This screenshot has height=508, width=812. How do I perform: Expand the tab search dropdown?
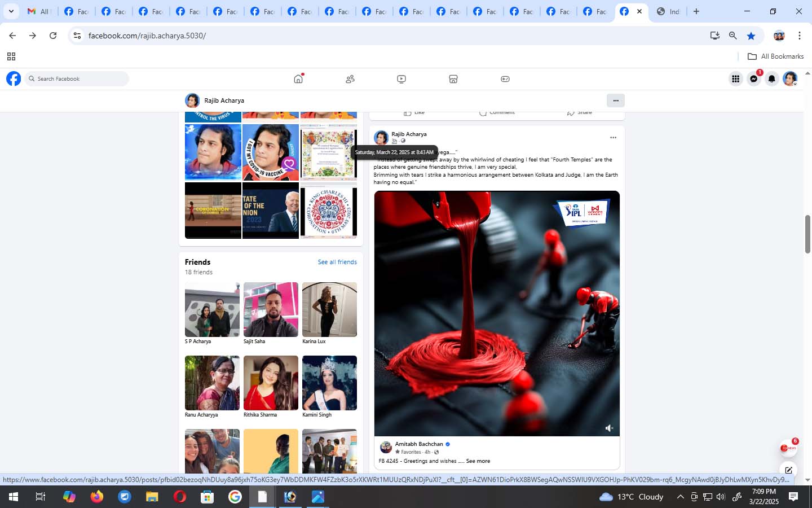tap(11, 11)
